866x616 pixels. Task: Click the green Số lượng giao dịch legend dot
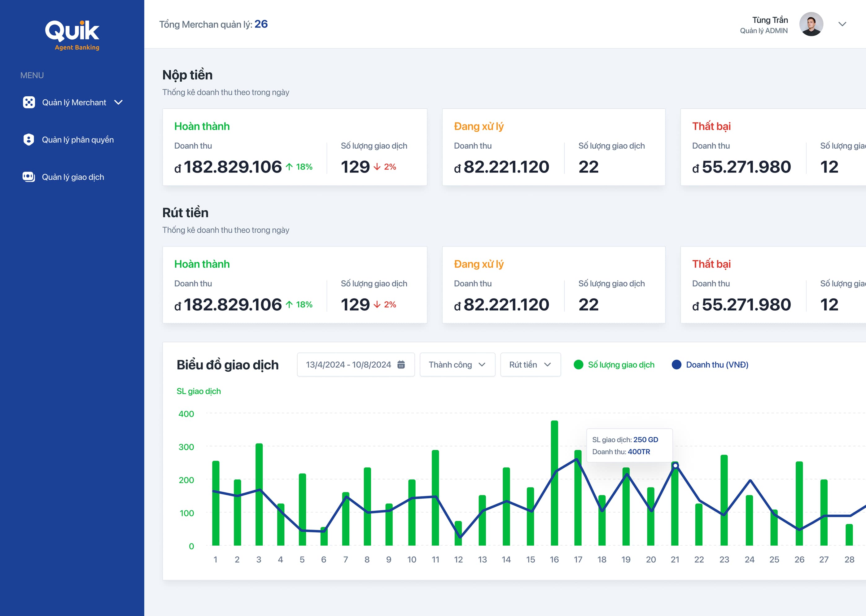point(579,365)
